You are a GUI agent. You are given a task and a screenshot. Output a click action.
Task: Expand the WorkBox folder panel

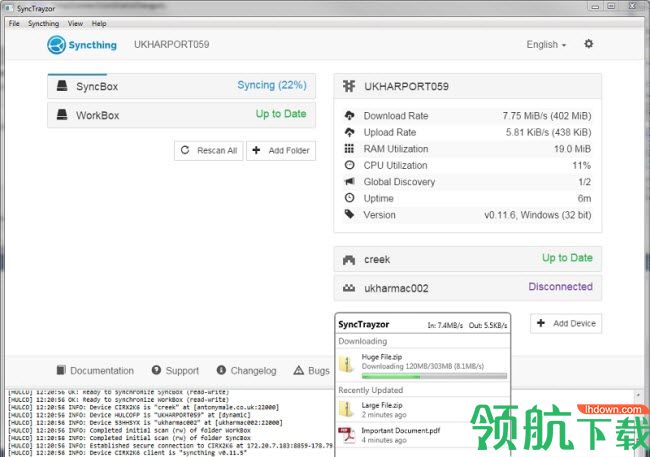(182, 115)
